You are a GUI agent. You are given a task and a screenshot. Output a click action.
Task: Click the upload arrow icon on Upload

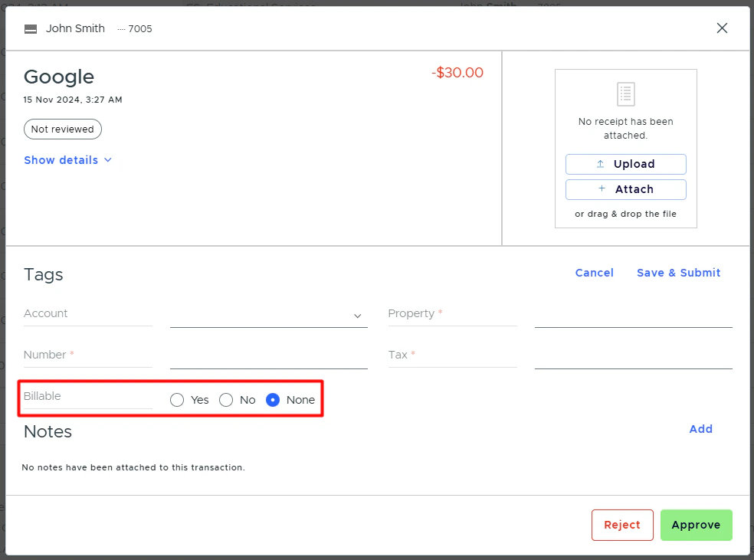click(602, 164)
